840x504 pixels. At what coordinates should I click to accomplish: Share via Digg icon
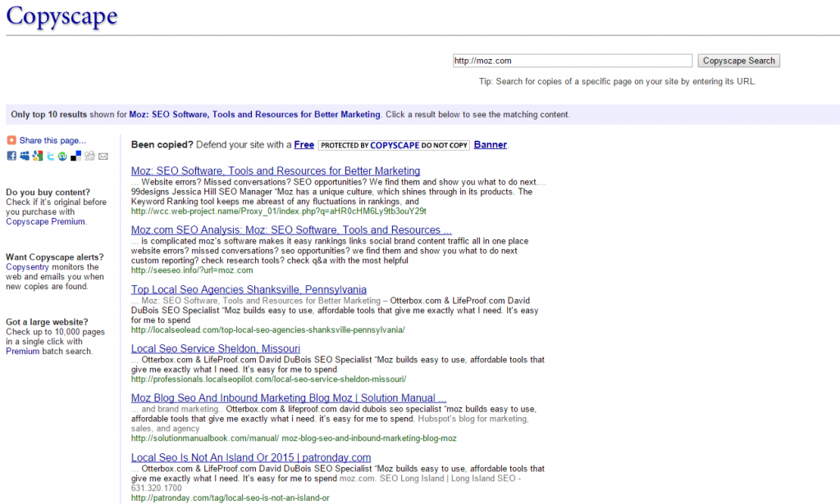[89, 156]
